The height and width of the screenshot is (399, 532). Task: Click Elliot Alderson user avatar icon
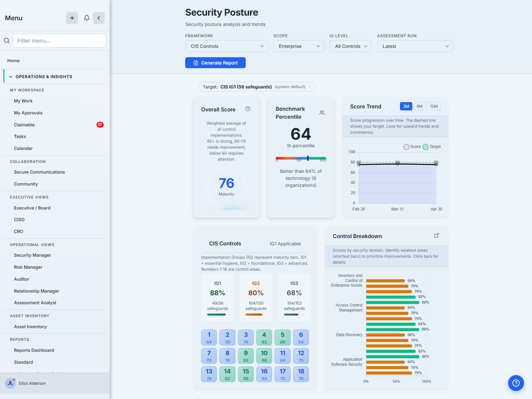click(x=11, y=383)
